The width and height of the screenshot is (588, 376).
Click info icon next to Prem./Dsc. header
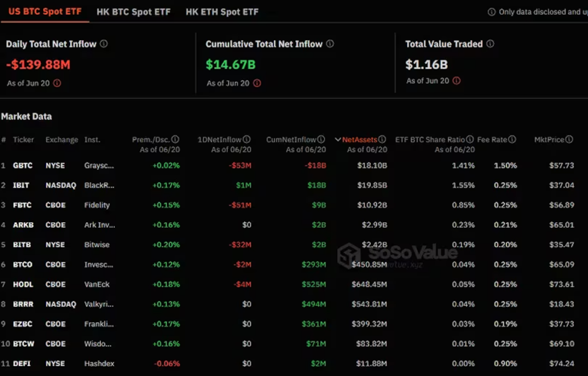click(x=175, y=139)
